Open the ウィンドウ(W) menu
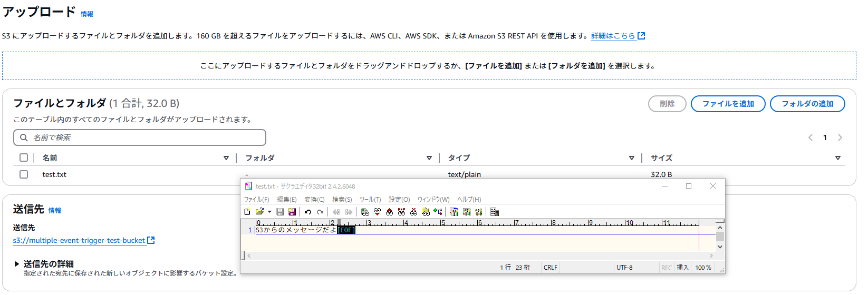 (433, 200)
